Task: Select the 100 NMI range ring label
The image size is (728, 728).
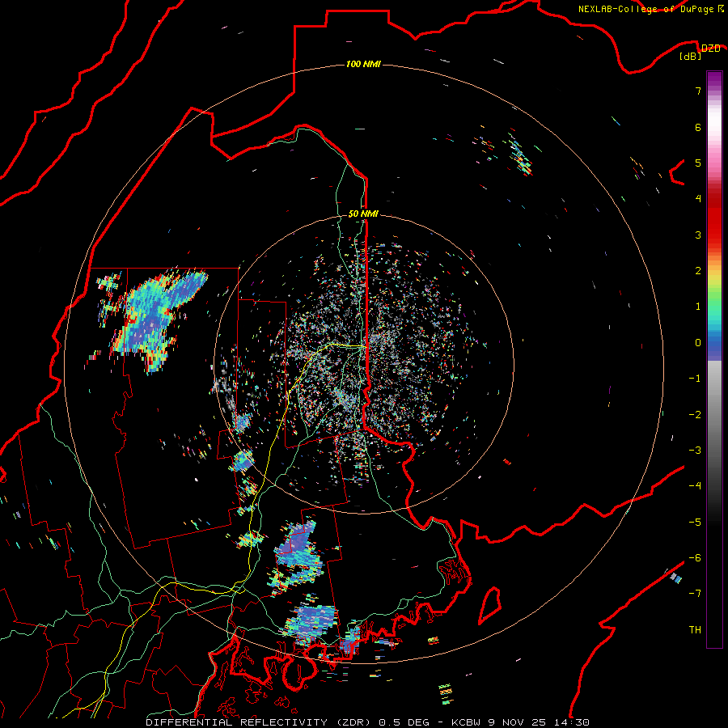Action: [363, 64]
